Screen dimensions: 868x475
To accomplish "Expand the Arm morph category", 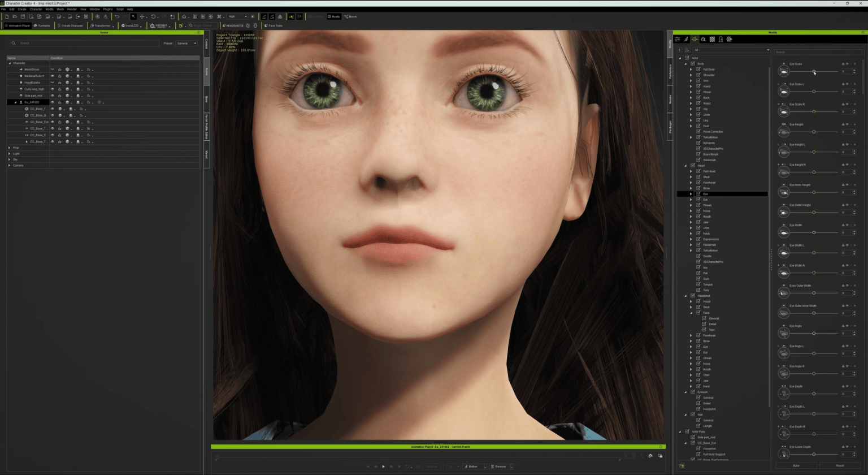I will [x=691, y=80].
